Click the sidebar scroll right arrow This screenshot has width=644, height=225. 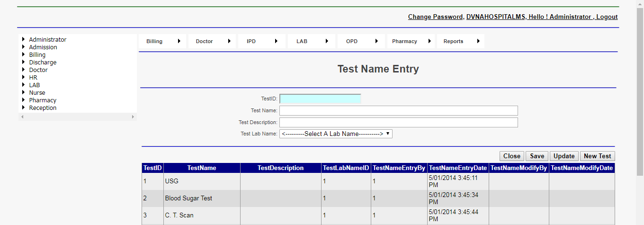133,117
